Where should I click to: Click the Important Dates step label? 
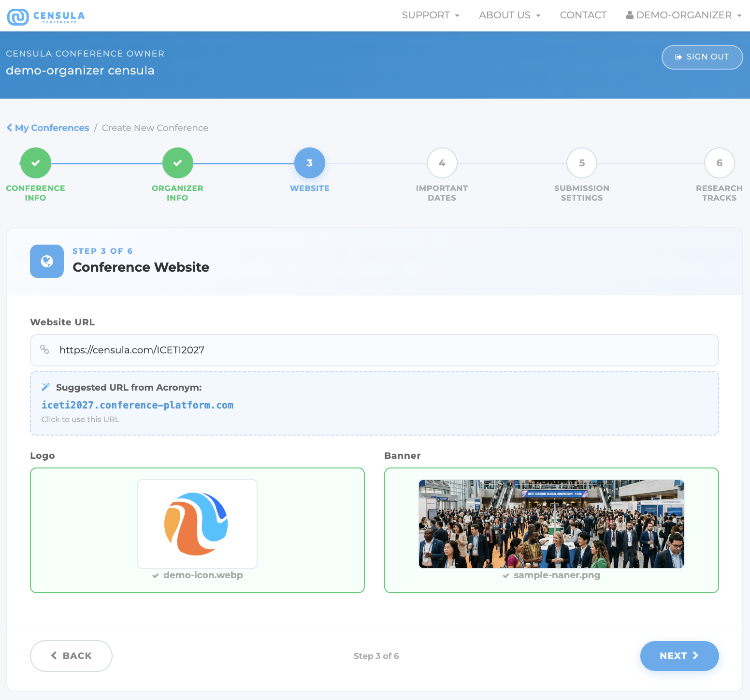coord(442,193)
